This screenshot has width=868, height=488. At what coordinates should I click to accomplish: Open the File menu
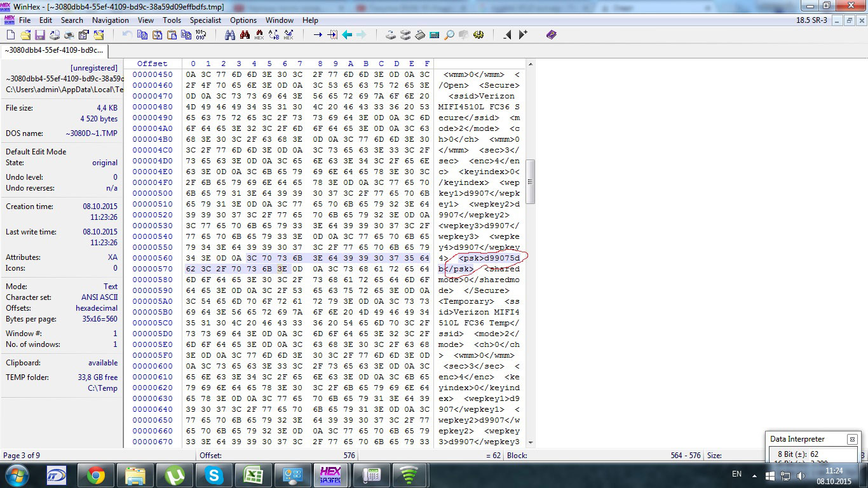point(25,20)
